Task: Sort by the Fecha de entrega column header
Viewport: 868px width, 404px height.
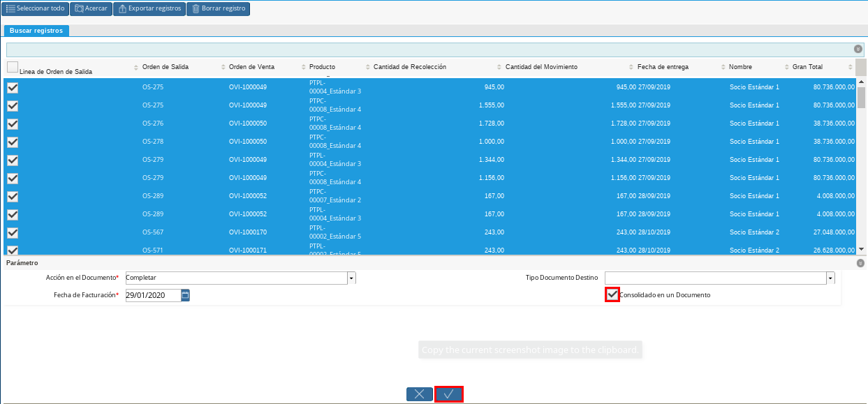Action: pos(663,67)
